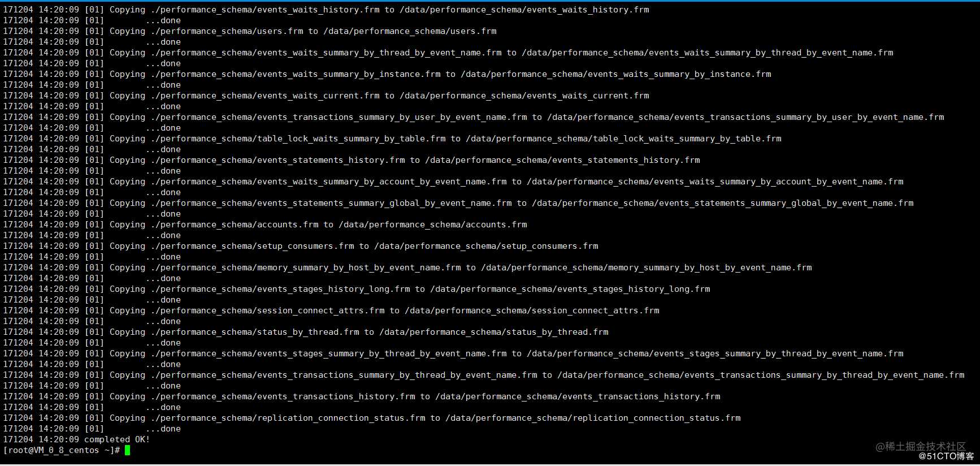This screenshot has width=980, height=466.
Task: Select source ./performance_schema/events_transactions_summary_by_thread_by_event_name.frm
Action: (344, 375)
